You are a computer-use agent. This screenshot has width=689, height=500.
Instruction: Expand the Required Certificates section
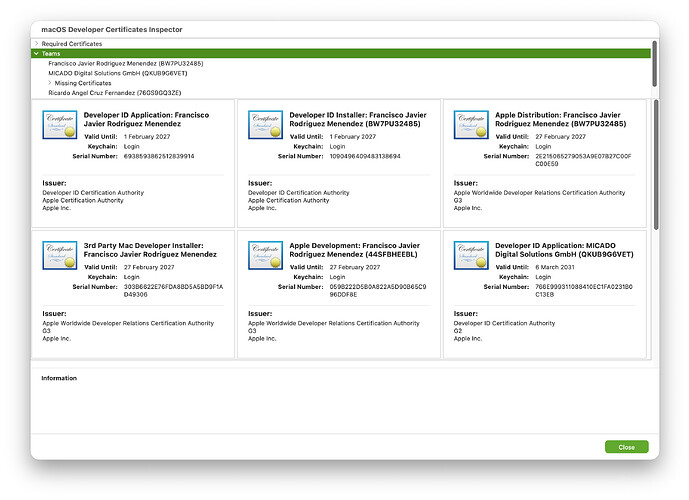point(36,43)
